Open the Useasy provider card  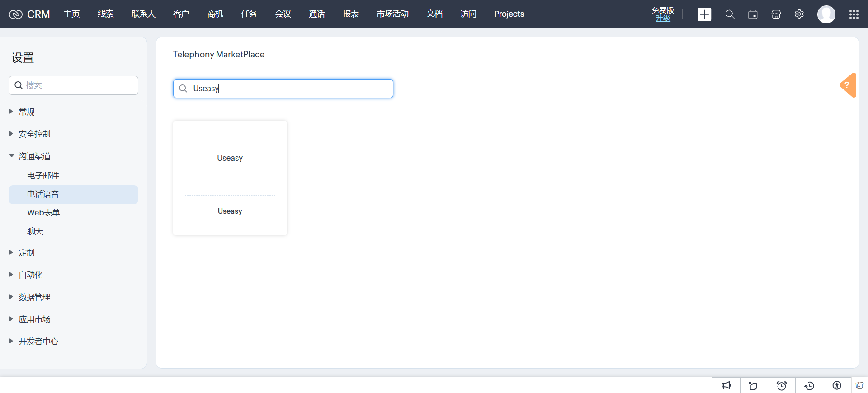tap(230, 178)
